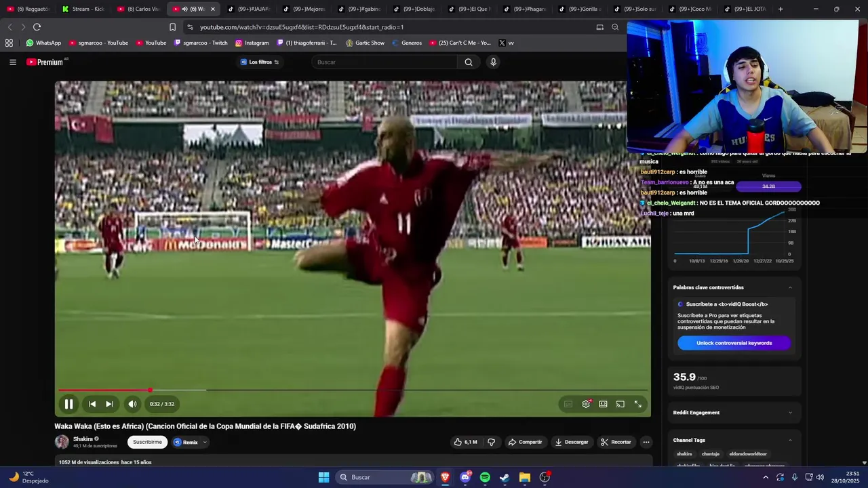
Task: Collapse the Channel Tags section
Action: pyautogui.click(x=790, y=441)
